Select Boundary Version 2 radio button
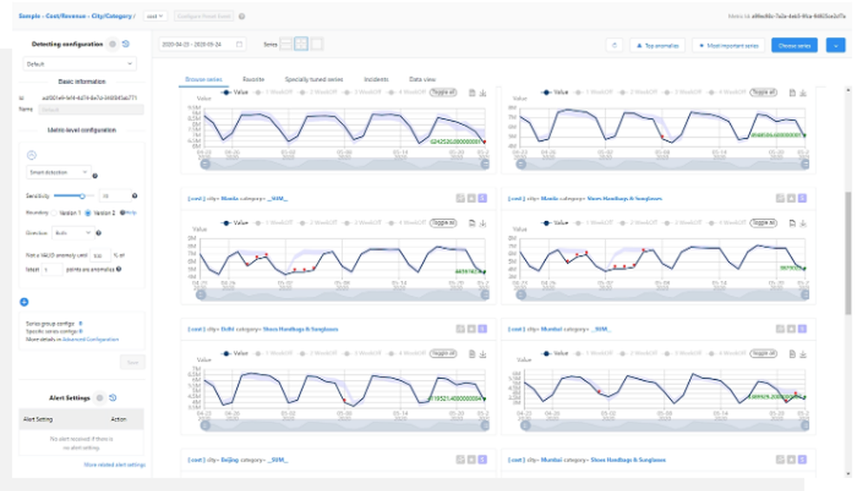 [88, 213]
